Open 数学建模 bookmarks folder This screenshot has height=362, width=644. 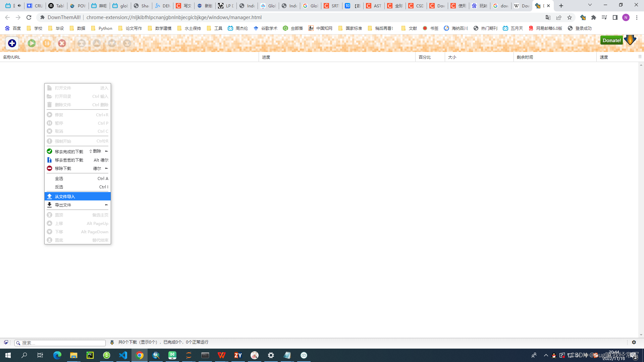click(x=159, y=28)
